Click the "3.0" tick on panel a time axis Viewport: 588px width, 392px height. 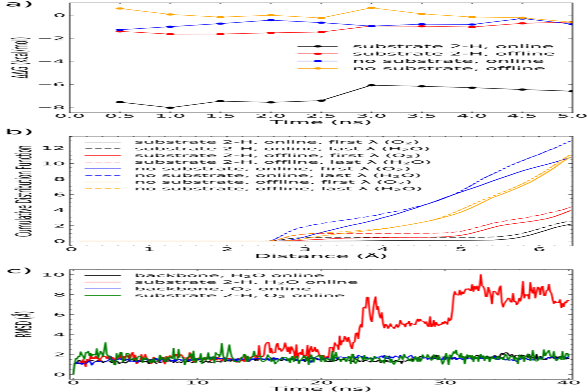click(x=371, y=116)
